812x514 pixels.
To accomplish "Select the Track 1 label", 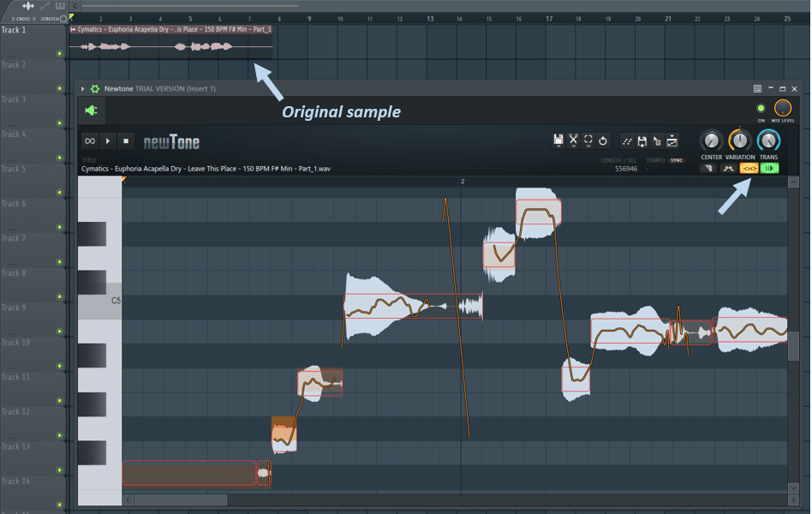I will (x=14, y=30).
